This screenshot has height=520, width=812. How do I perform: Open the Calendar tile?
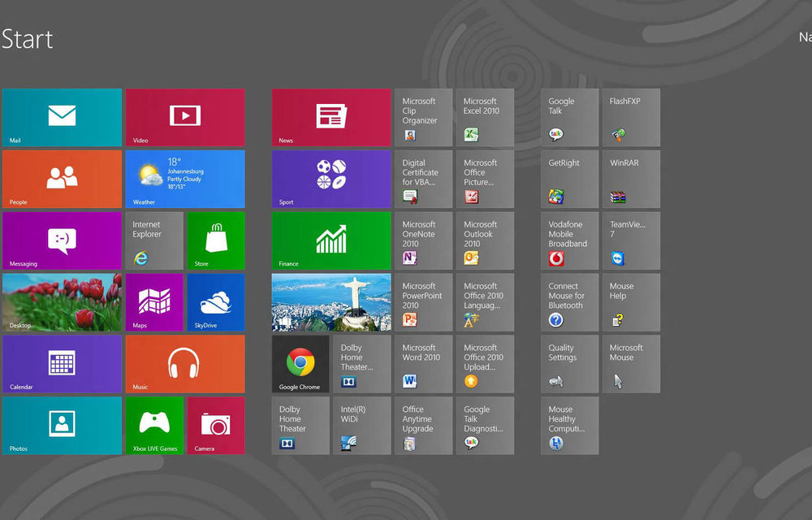[62, 364]
